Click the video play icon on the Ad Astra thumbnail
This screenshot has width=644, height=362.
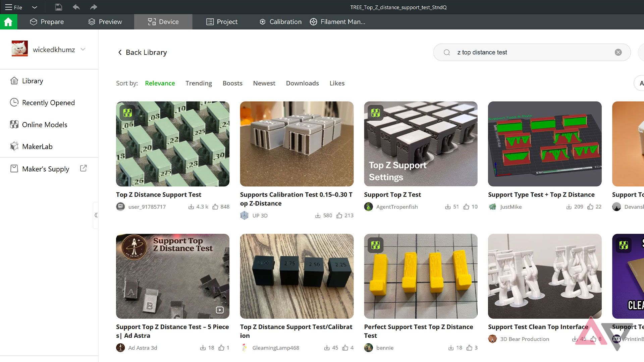220,310
